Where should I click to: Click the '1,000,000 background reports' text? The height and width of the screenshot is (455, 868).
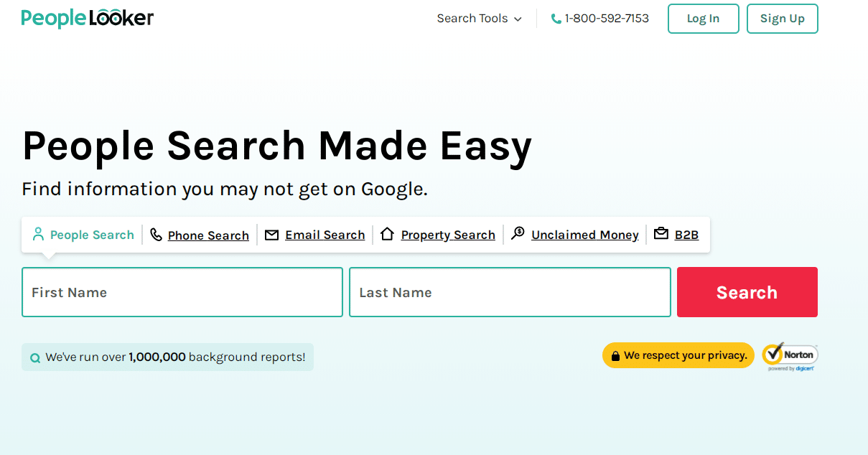(x=217, y=357)
